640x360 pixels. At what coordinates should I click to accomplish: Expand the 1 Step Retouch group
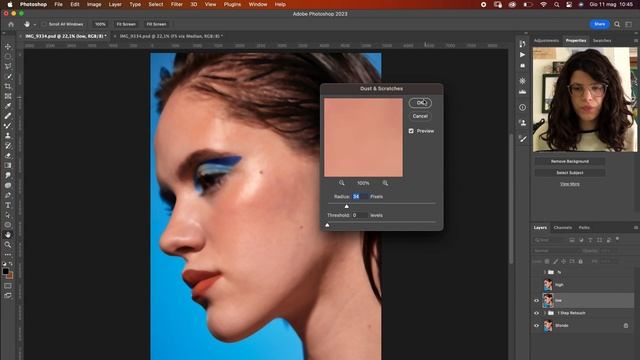coord(544,313)
